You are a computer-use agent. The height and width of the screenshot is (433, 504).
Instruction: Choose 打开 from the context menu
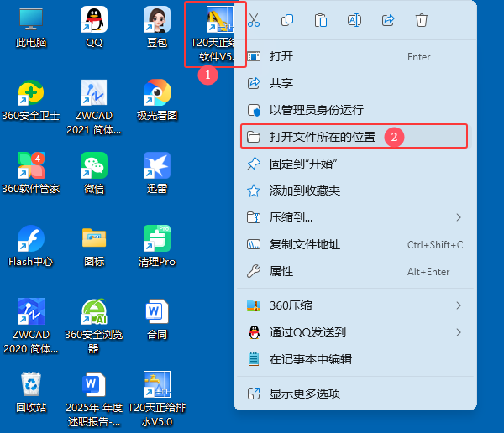coord(354,57)
